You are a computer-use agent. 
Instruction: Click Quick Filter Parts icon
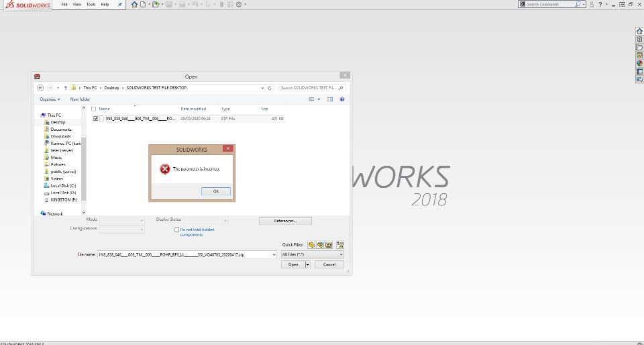[x=311, y=245]
